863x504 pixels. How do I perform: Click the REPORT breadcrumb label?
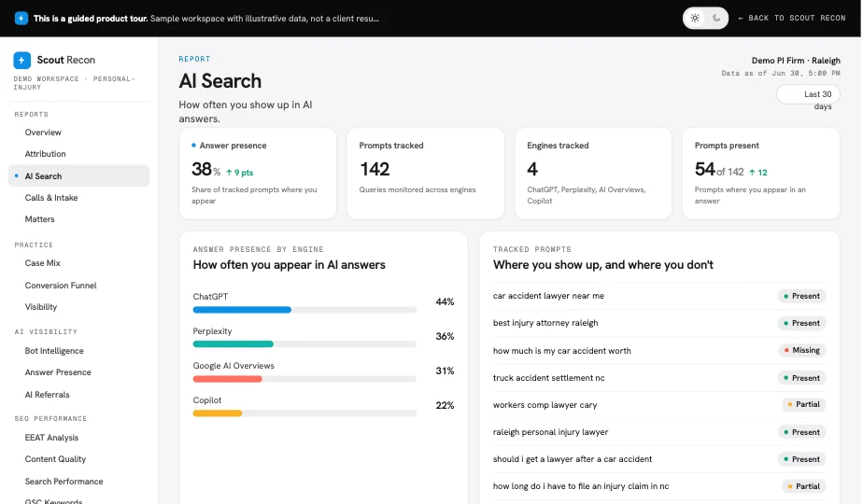tap(194, 59)
